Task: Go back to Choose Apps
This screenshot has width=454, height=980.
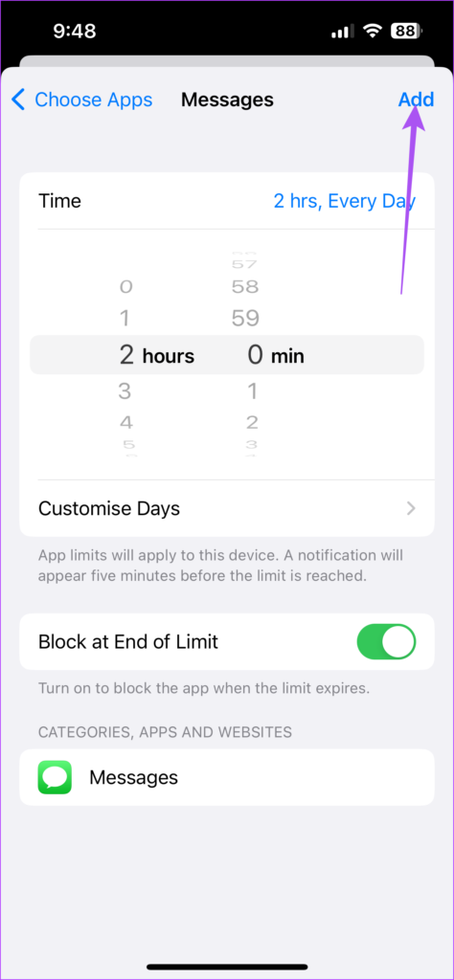Action: click(x=82, y=100)
